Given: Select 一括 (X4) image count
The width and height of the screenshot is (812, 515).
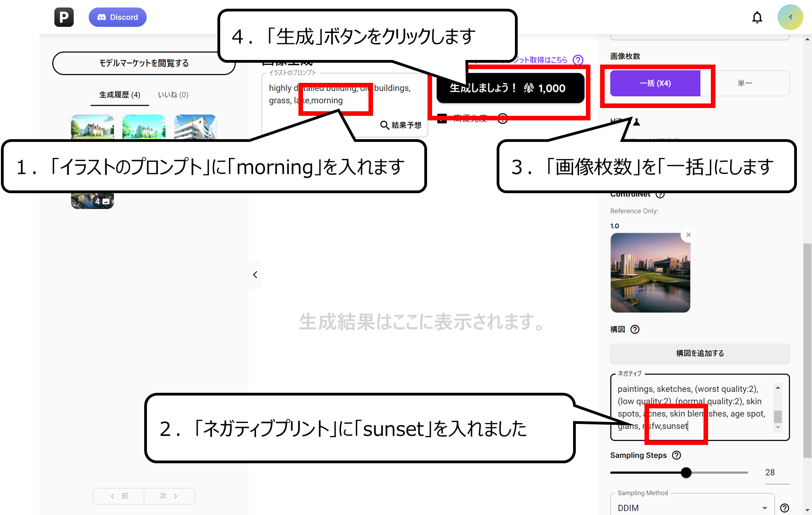Looking at the screenshot, I should click(x=655, y=83).
